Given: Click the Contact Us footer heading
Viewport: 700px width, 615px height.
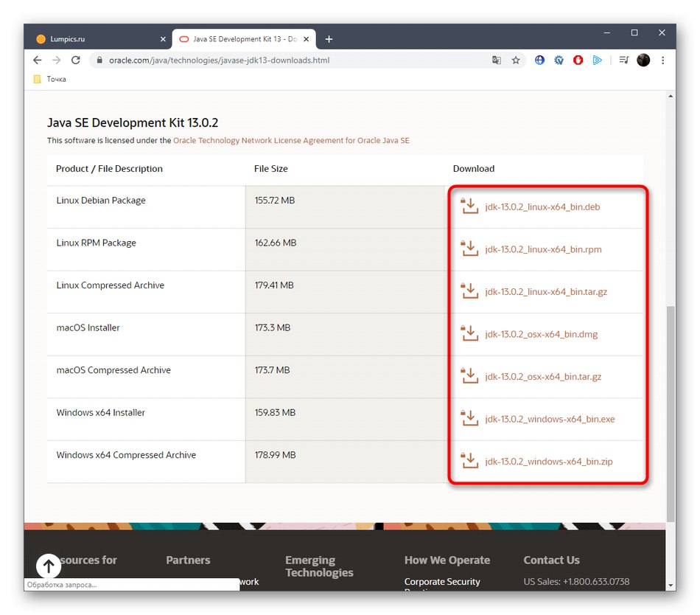Looking at the screenshot, I should pos(551,560).
